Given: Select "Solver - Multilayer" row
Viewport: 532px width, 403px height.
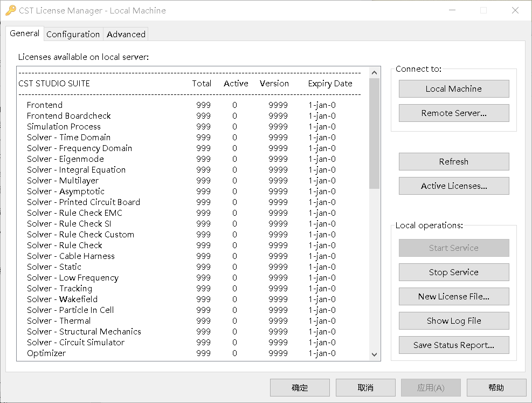Looking at the screenshot, I should (181, 181).
